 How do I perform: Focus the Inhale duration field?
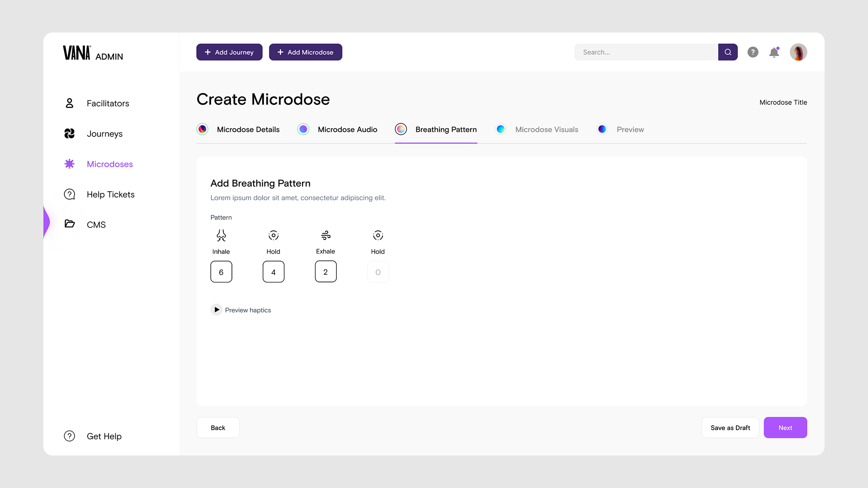[221, 272]
